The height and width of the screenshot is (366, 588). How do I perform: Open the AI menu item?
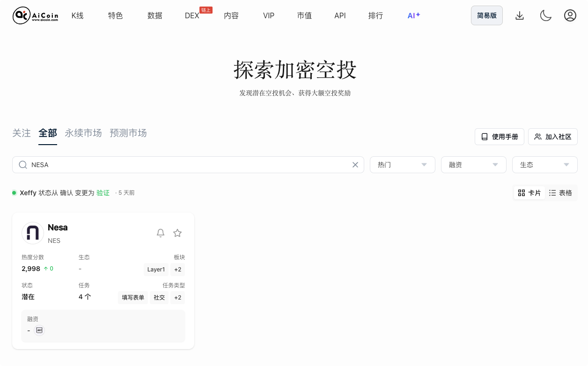point(414,15)
